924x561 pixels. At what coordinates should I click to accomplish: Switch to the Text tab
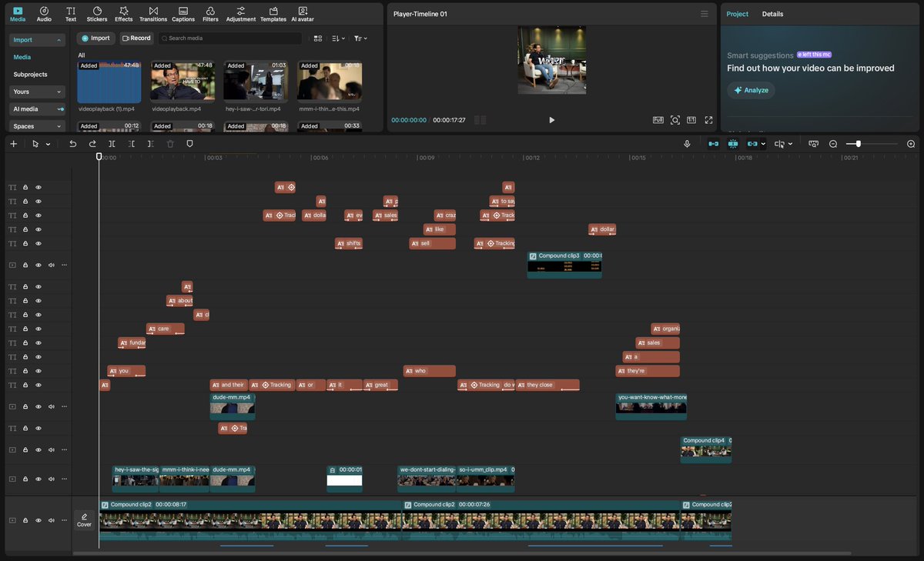tap(71, 13)
